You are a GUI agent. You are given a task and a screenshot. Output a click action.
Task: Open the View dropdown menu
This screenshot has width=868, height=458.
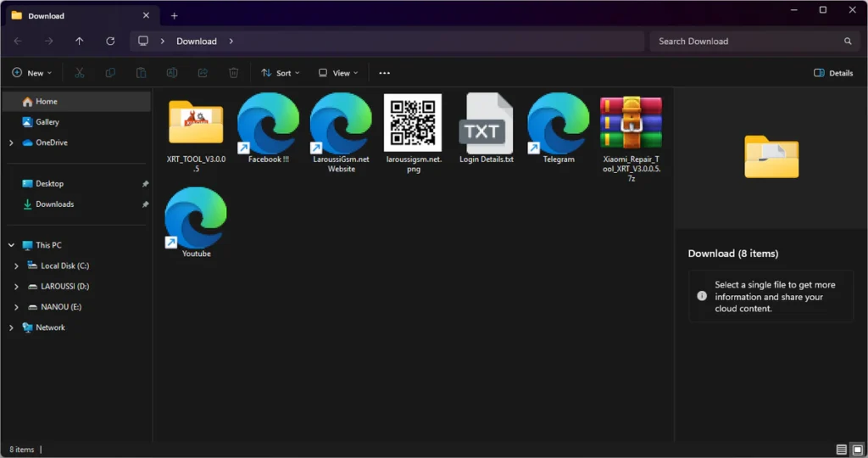[337, 73]
